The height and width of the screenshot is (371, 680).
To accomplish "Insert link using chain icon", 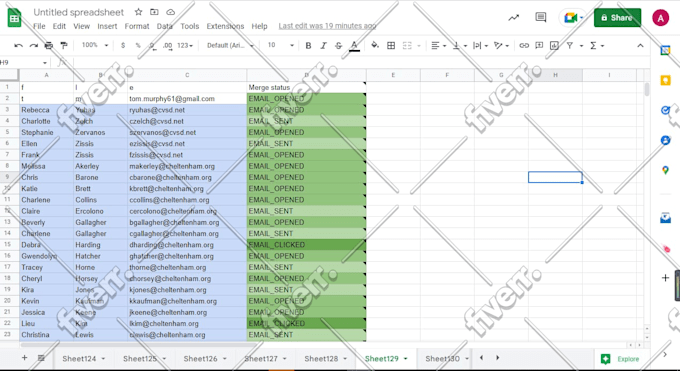I will [524, 46].
